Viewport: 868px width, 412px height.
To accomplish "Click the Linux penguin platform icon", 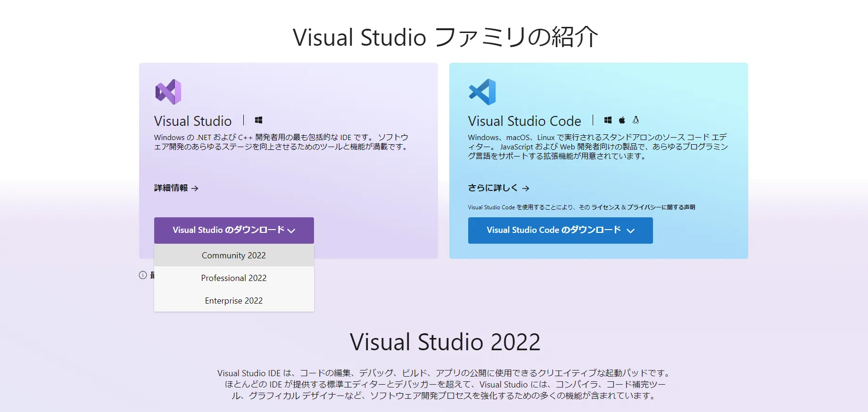I will [x=636, y=120].
